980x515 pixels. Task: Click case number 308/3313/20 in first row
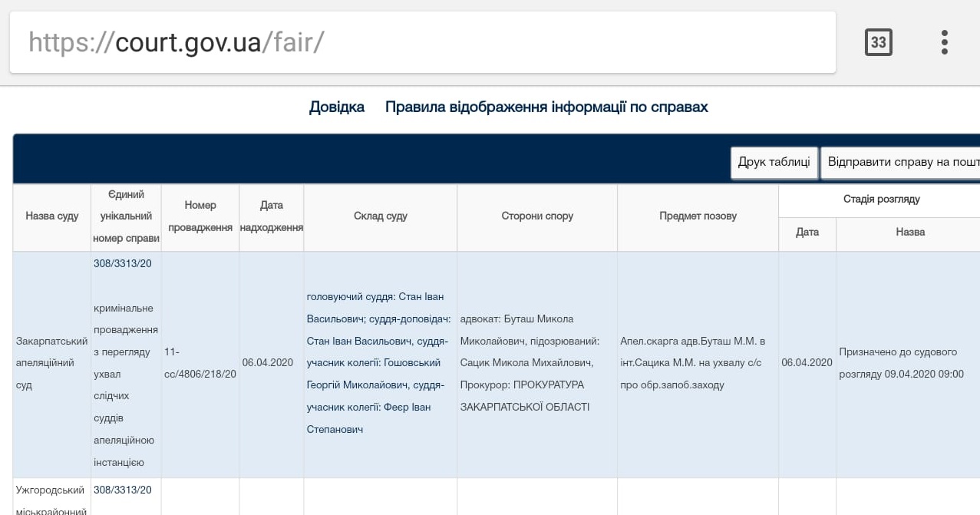[123, 263]
